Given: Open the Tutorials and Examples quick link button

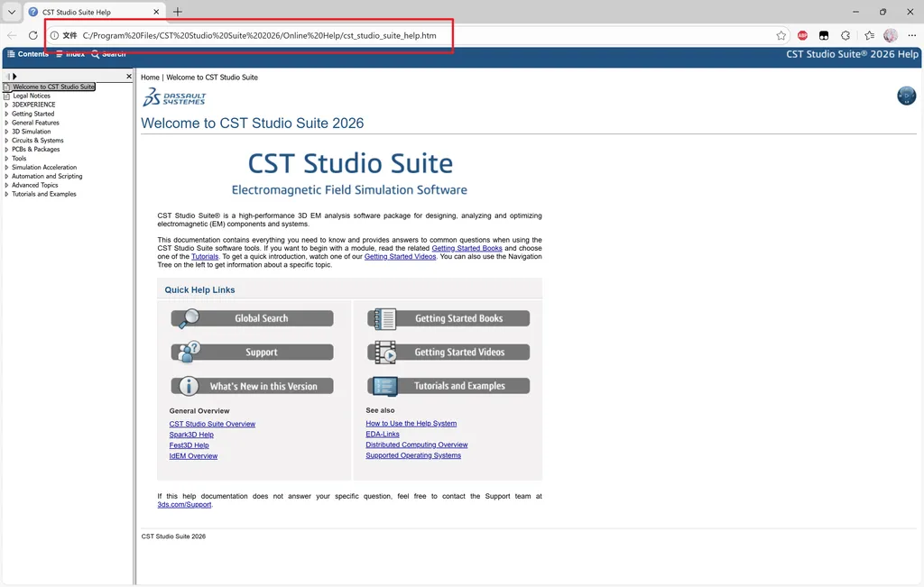Looking at the screenshot, I should pyautogui.click(x=448, y=386).
